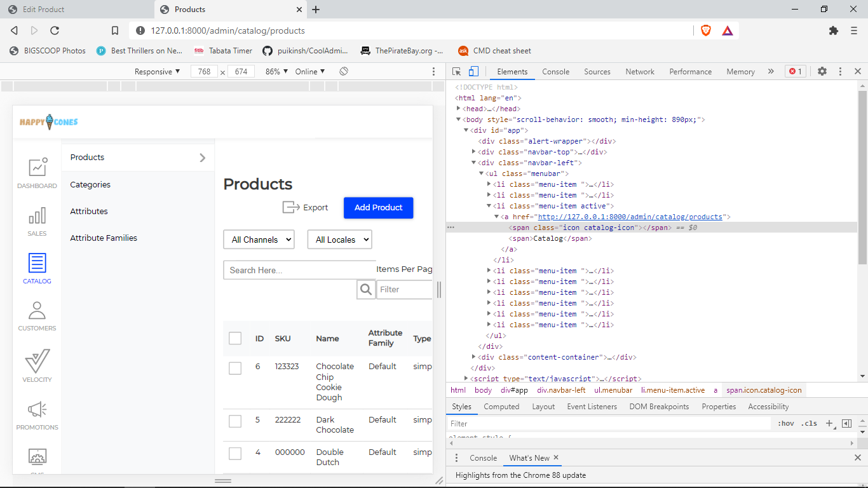This screenshot has height=488, width=868.
Task: Switch to the Sources DevTools tab
Action: point(597,72)
